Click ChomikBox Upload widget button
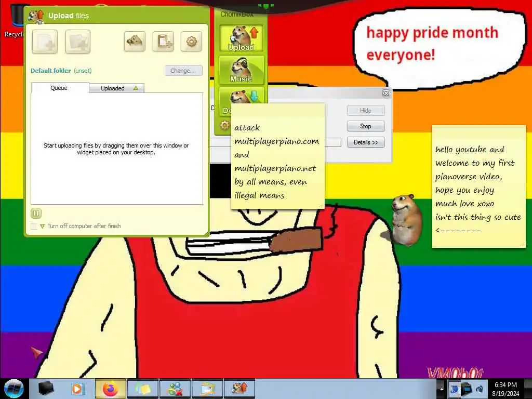 tap(241, 38)
